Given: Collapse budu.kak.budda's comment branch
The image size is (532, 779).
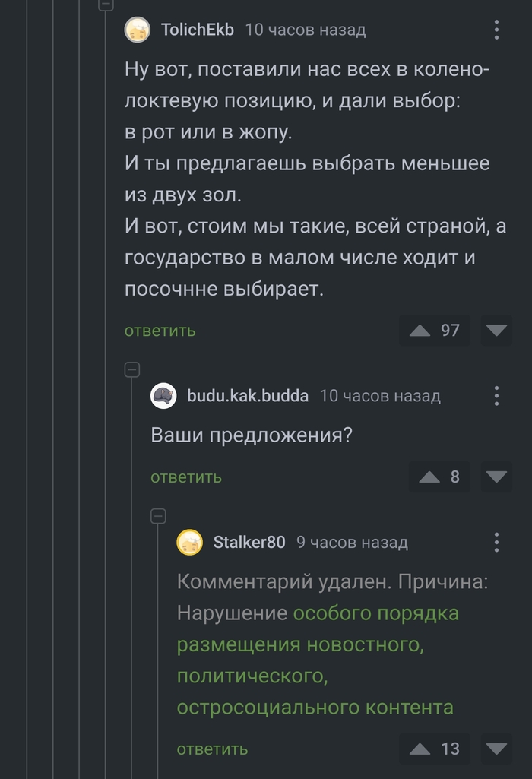Looking at the screenshot, I should point(133,370).
